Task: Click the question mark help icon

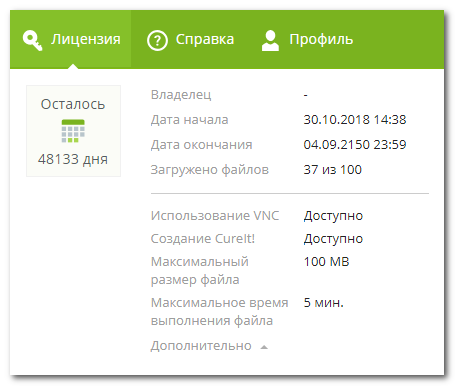Action: (157, 40)
